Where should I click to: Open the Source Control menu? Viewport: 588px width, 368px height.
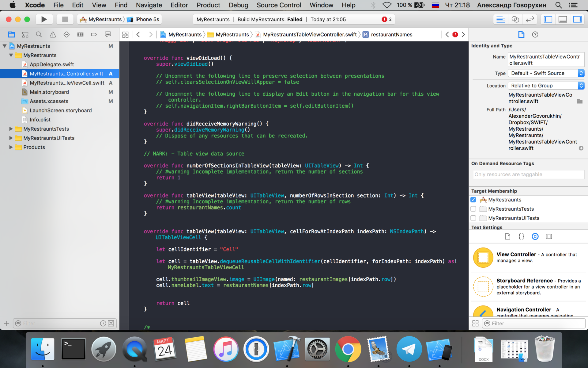(x=279, y=5)
